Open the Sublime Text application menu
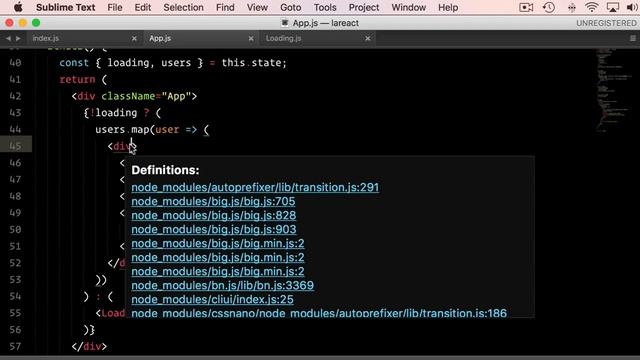This screenshot has width=640, height=360. [x=65, y=7]
